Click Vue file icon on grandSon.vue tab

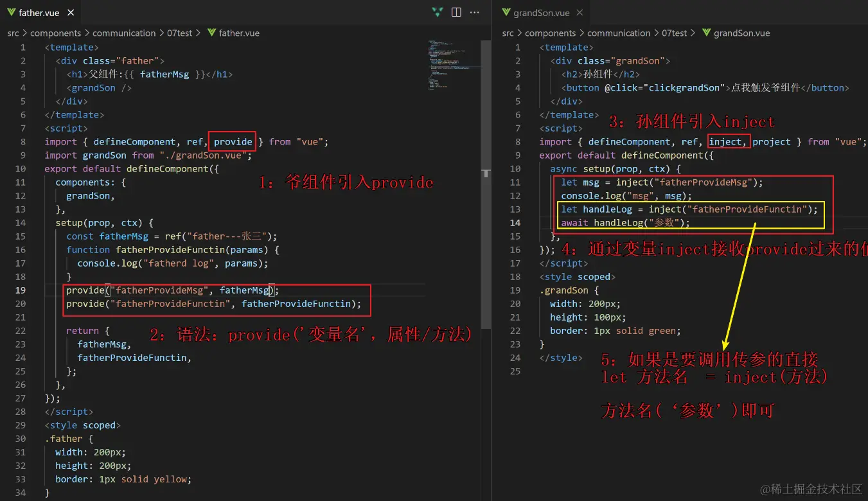pyautogui.click(x=505, y=13)
